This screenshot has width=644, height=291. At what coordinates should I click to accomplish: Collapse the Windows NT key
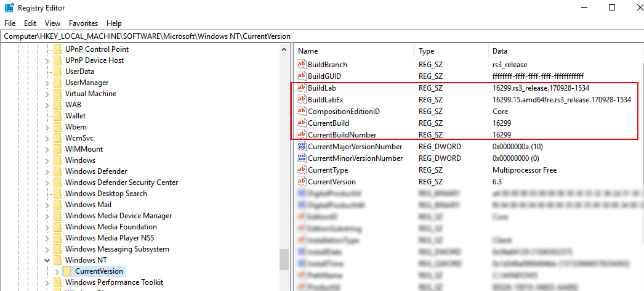(47, 260)
